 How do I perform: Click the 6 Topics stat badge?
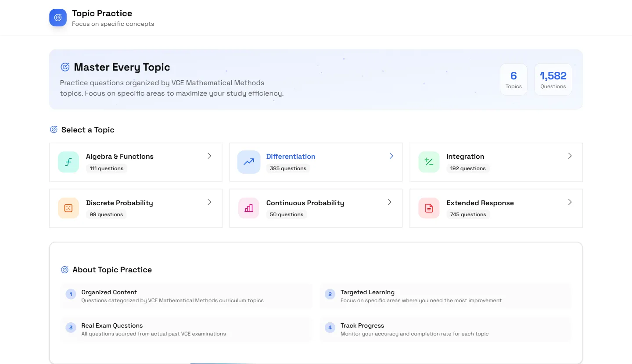tap(513, 79)
